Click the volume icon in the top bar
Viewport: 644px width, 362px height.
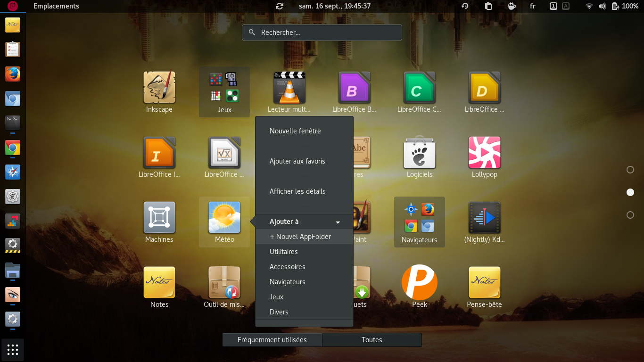click(602, 6)
